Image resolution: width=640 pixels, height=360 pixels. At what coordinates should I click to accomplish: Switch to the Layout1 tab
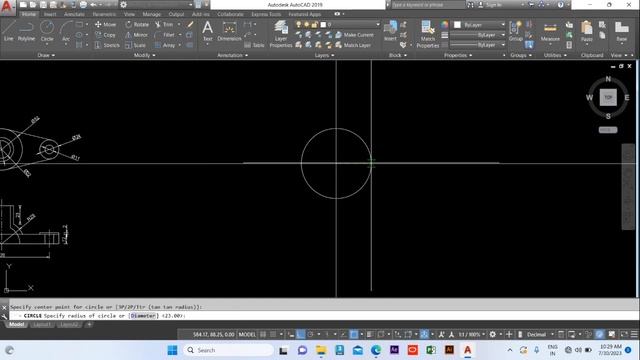click(x=42, y=324)
